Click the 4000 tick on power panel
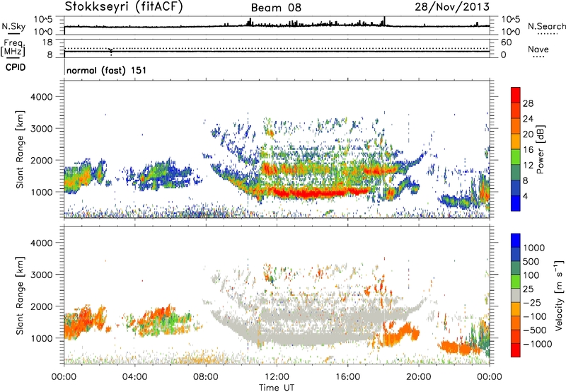The width and height of the screenshot is (566, 392). [x=42, y=97]
